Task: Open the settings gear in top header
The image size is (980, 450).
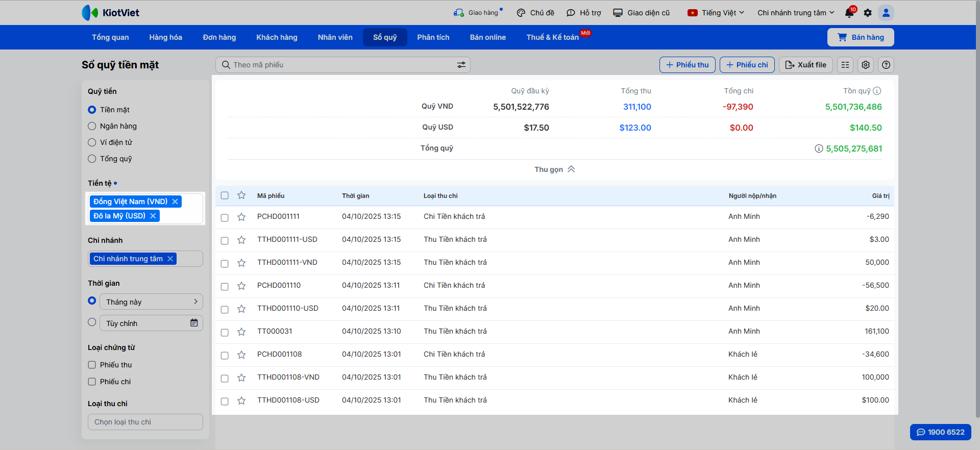Action: [x=868, y=13]
